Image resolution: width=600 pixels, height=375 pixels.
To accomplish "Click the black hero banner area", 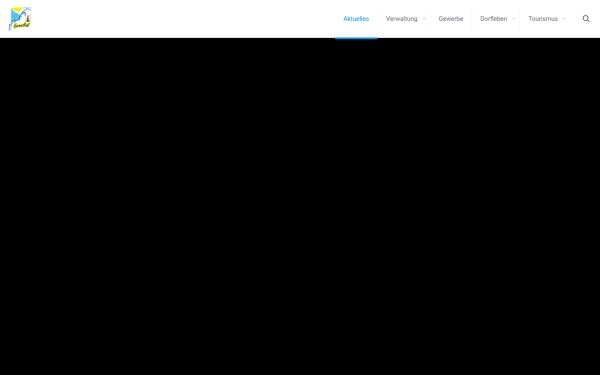I will [x=300, y=207].
